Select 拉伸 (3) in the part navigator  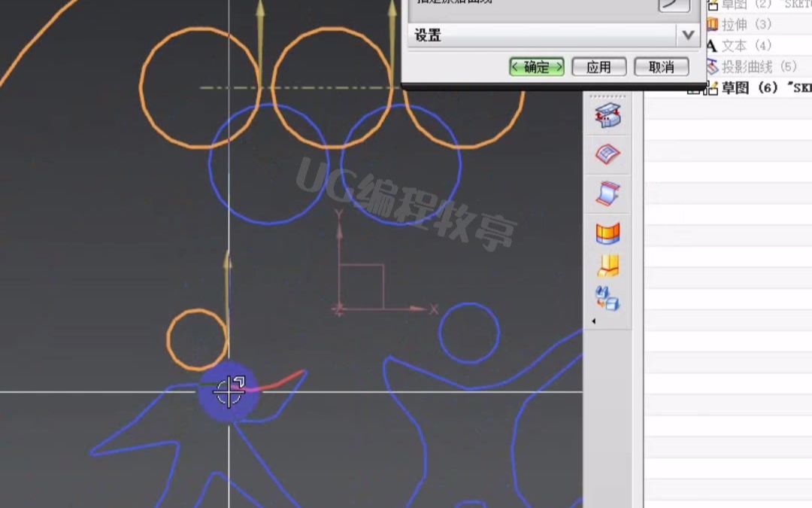746,25
